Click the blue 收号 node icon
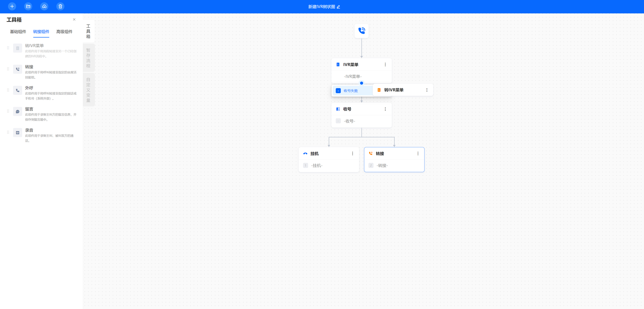The height and width of the screenshot is (309, 644). click(x=338, y=109)
